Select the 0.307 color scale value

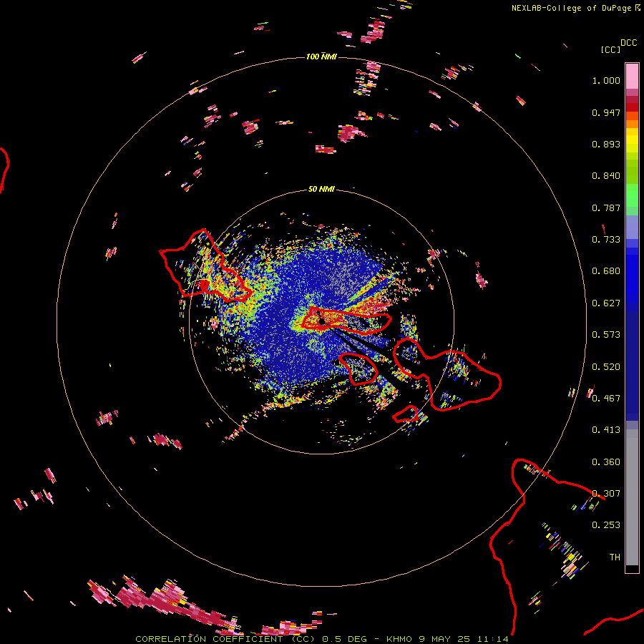pos(606,494)
